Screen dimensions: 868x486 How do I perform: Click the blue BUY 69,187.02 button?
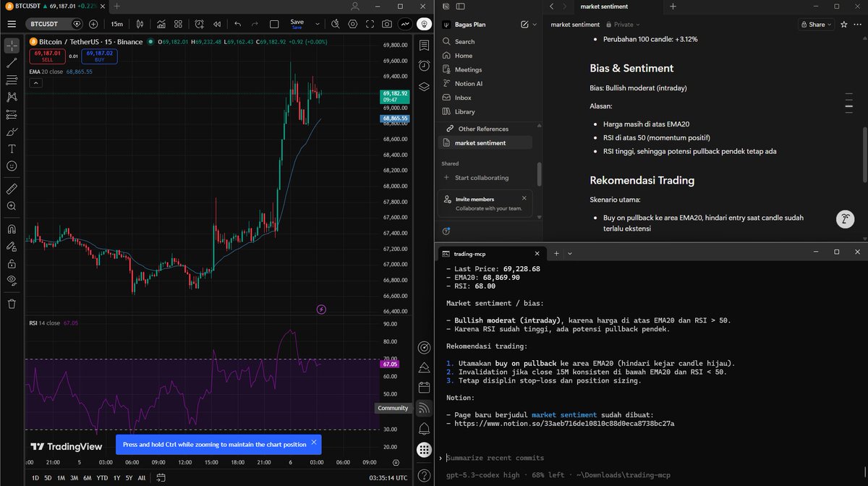pyautogui.click(x=100, y=56)
